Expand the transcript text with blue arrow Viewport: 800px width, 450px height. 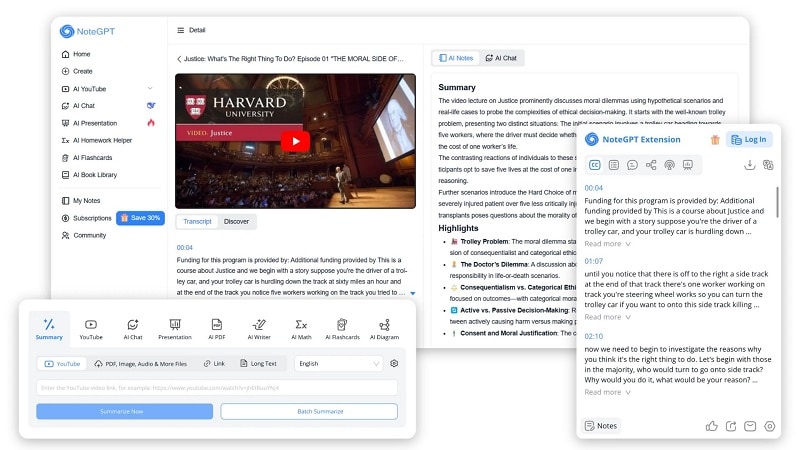(413, 293)
